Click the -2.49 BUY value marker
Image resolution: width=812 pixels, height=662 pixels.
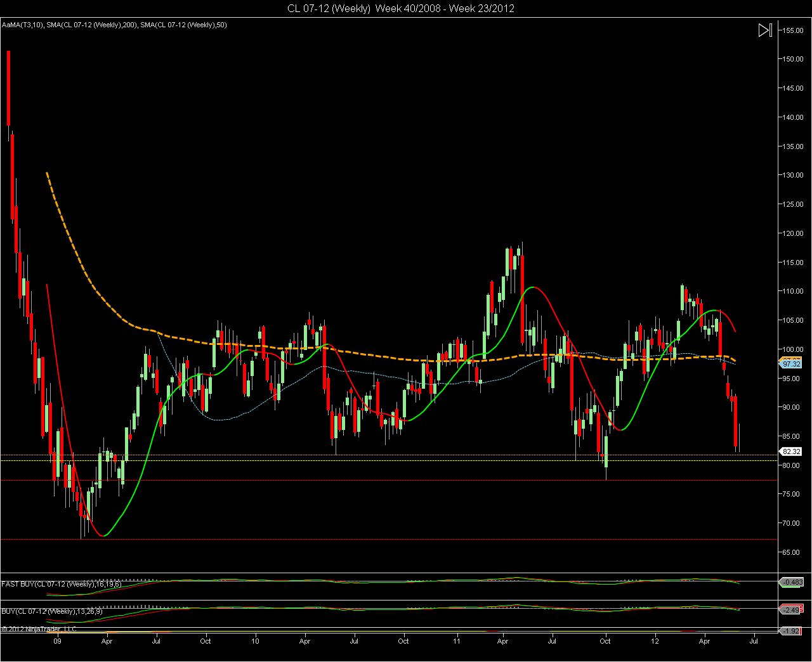pyautogui.click(x=790, y=610)
